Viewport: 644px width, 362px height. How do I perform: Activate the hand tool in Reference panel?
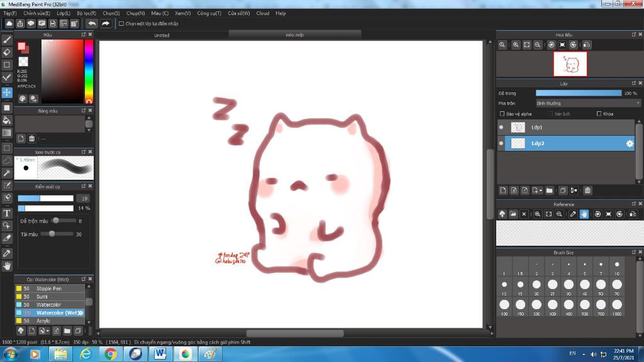(584, 214)
